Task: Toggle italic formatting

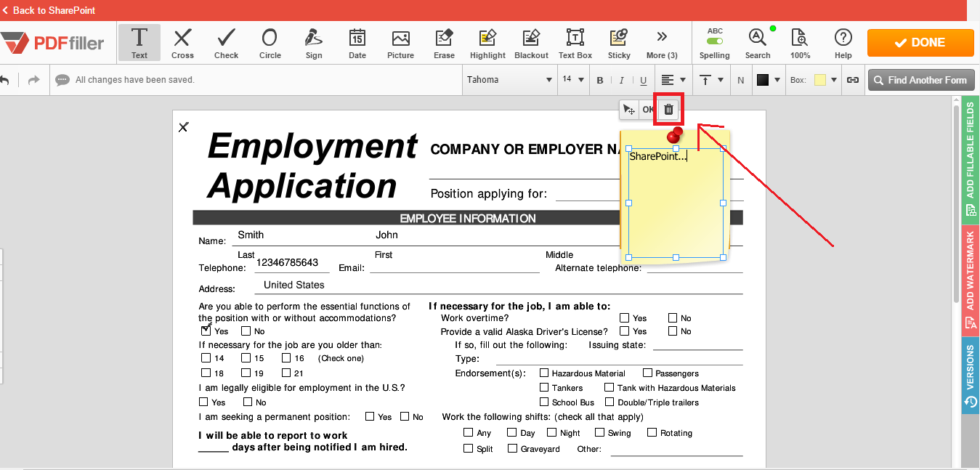Action: click(x=621, y=80)
